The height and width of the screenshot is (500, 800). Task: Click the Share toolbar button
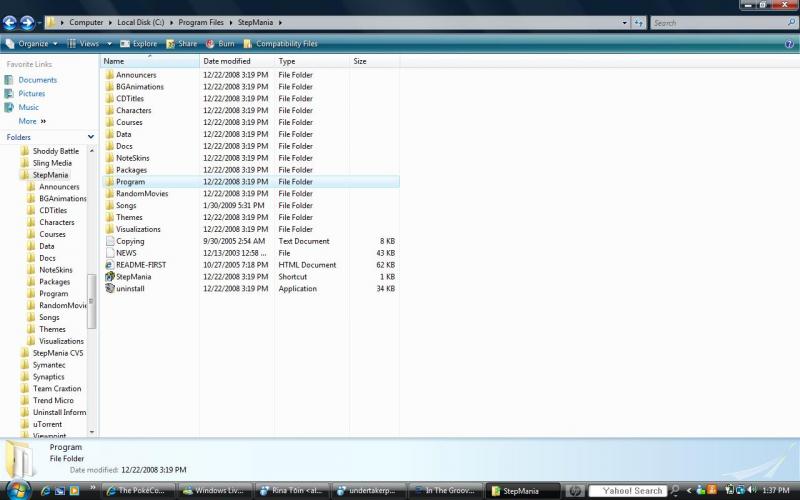pos(182,44)
